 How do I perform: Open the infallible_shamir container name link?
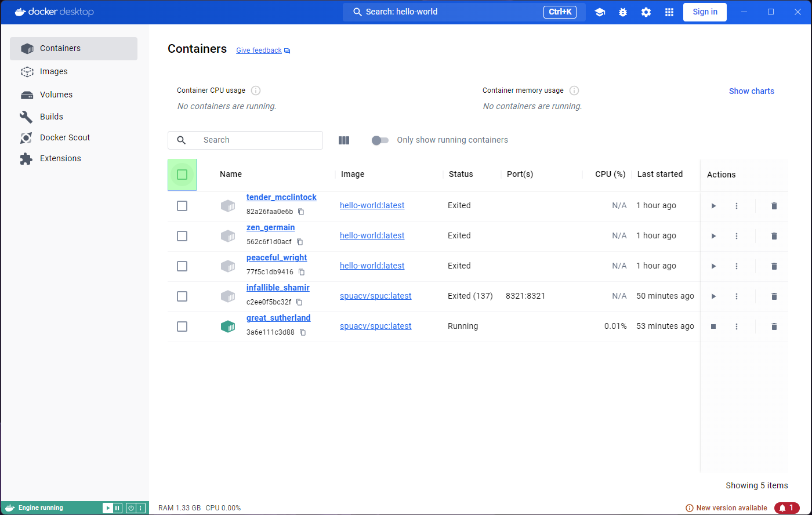click(x=278, y=288)
